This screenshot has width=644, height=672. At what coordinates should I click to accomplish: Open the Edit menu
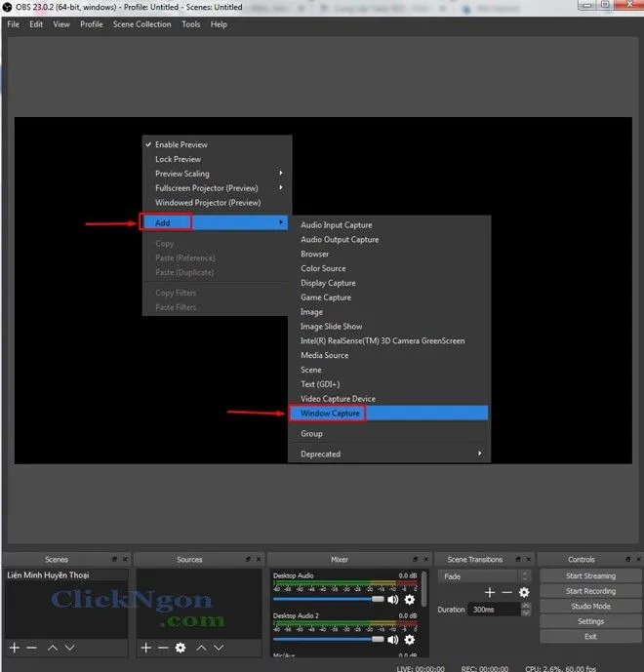tap(36, 24)
